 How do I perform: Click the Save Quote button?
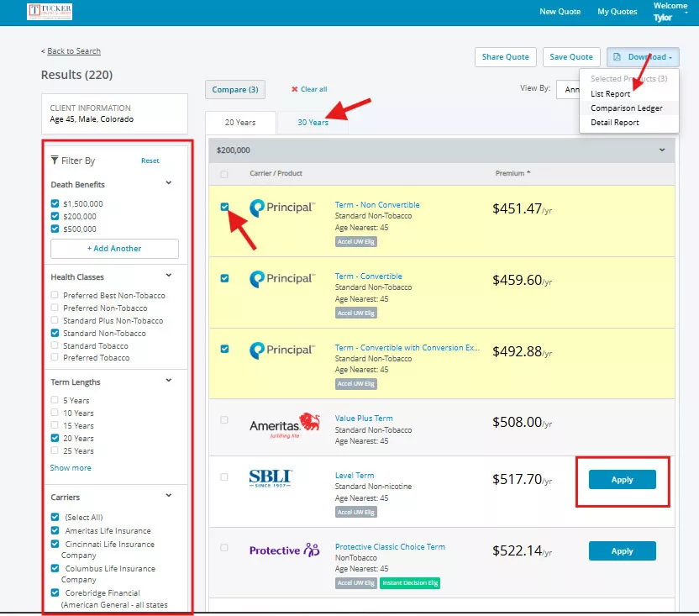pos(570,57)
